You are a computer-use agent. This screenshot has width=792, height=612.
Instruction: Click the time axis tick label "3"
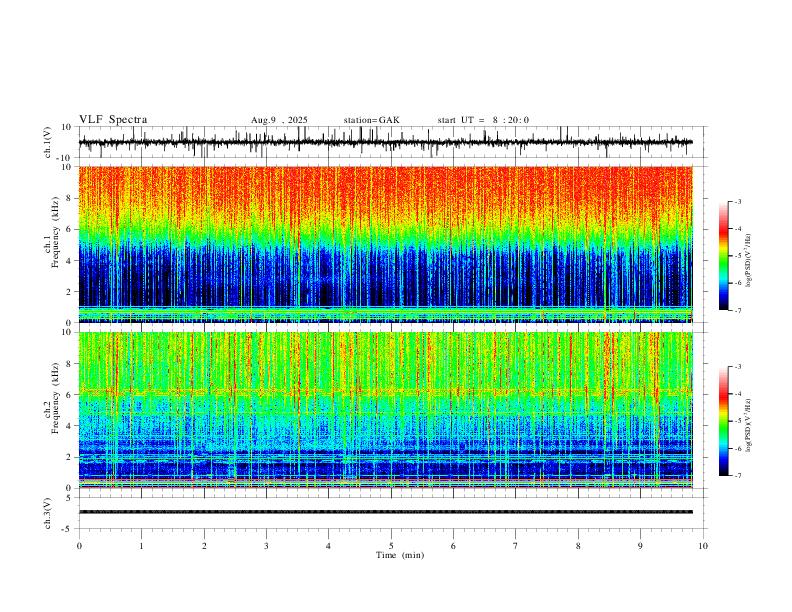click(x=266, y=546)
